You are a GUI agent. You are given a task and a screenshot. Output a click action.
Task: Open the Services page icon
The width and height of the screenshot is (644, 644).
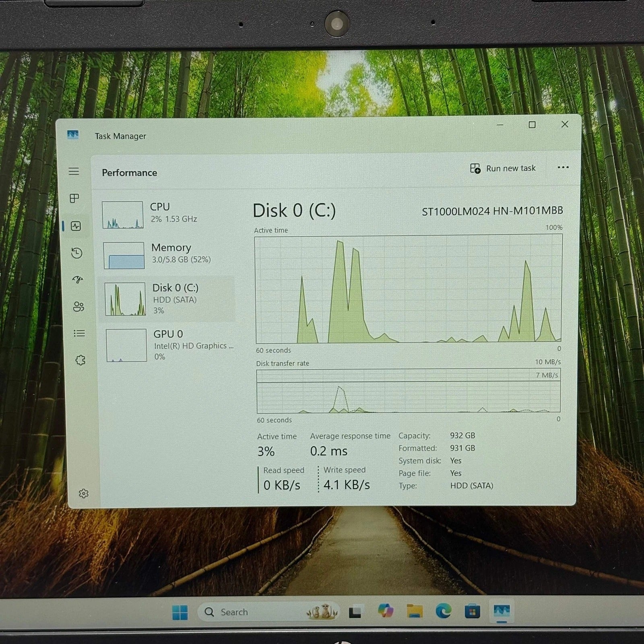pos(80,360)
